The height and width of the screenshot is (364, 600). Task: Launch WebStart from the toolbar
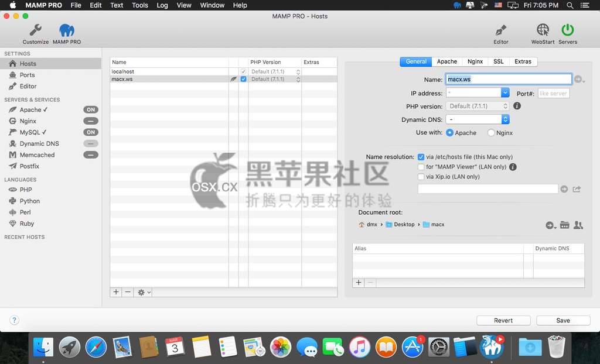(x=543, y=30)
